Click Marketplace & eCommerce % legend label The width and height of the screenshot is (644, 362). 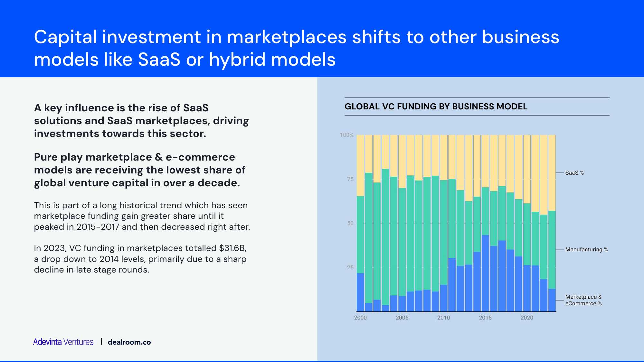(x=583, y=300)
